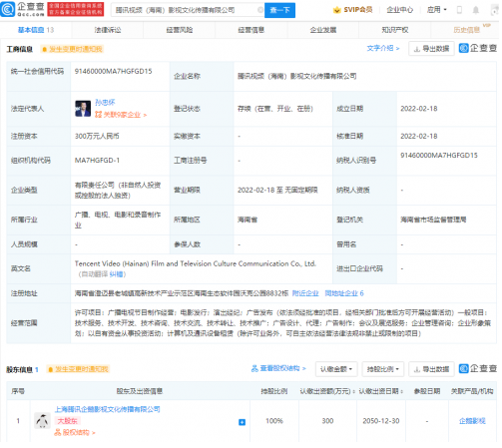This screenshot has width=502, height=448.
Task: Click the SVIP会员 crown icon
Action: click(336, 10)
